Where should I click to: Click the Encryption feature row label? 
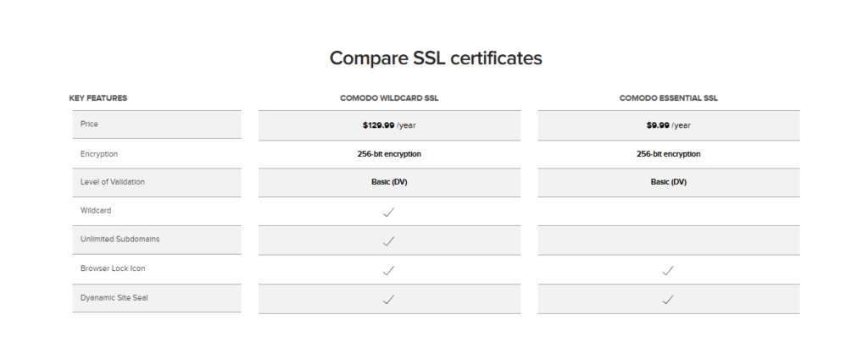[99, 154]
